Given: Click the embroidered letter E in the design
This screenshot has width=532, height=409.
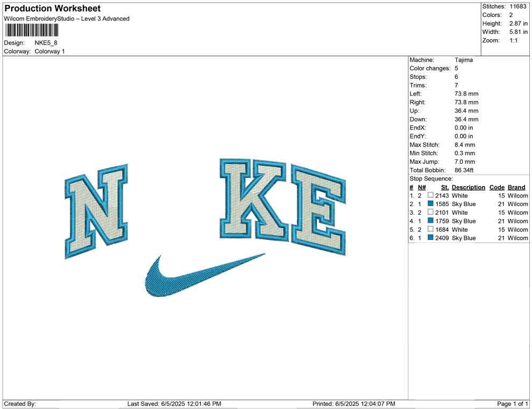Looking at the screenshot, I should (x=319, y=210).
